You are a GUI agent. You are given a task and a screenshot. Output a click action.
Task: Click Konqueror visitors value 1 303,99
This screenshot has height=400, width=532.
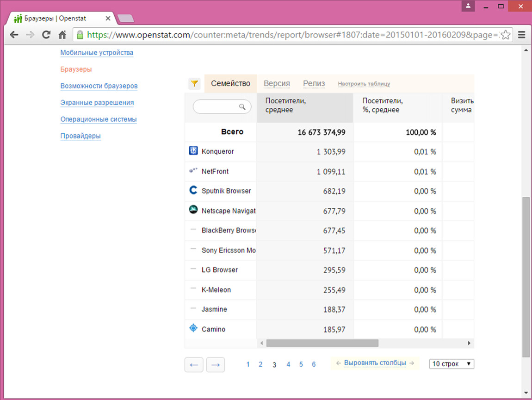[331, 152]
